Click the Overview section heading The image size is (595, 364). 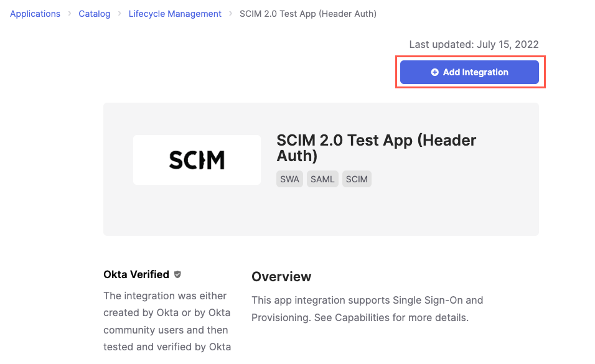pos(281,276)
